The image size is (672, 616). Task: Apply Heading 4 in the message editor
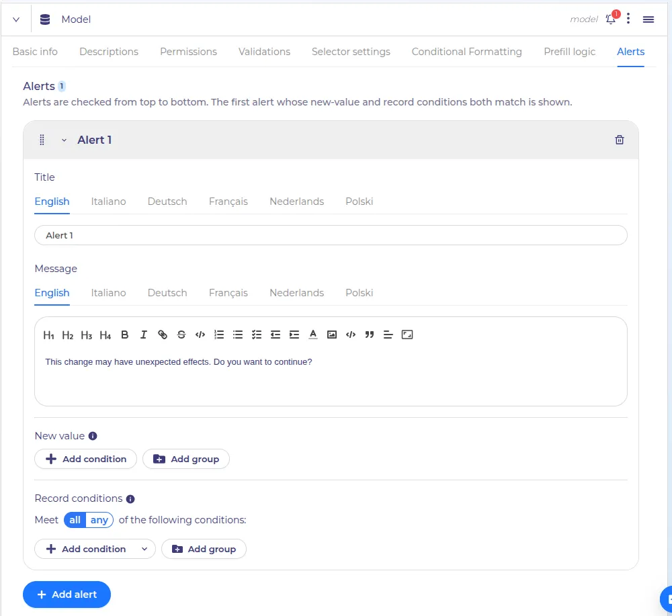click(x=105, y=335)
